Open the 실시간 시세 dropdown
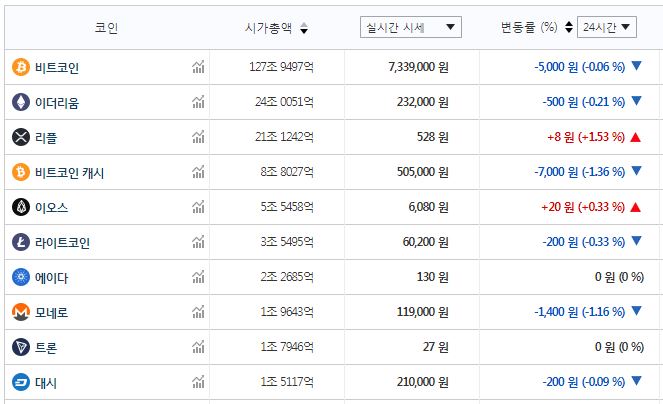Screen dimensions: 663x404 (410, 27)
